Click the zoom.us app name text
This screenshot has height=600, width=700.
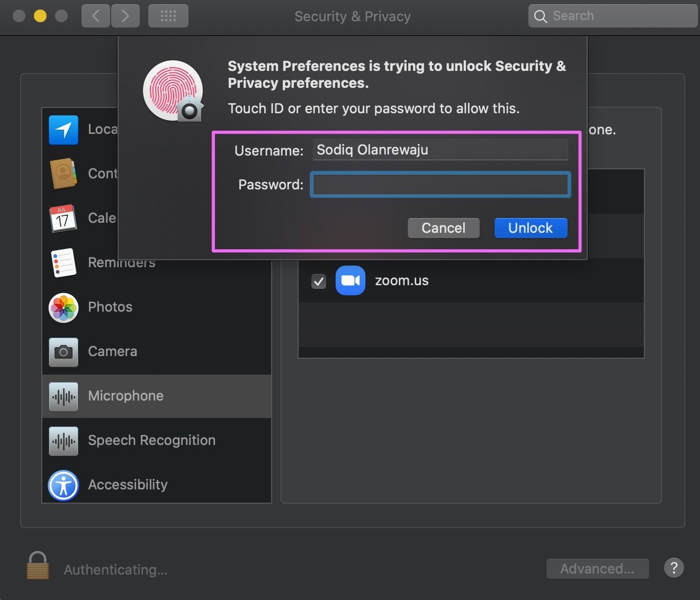click(x=402, y=280)
